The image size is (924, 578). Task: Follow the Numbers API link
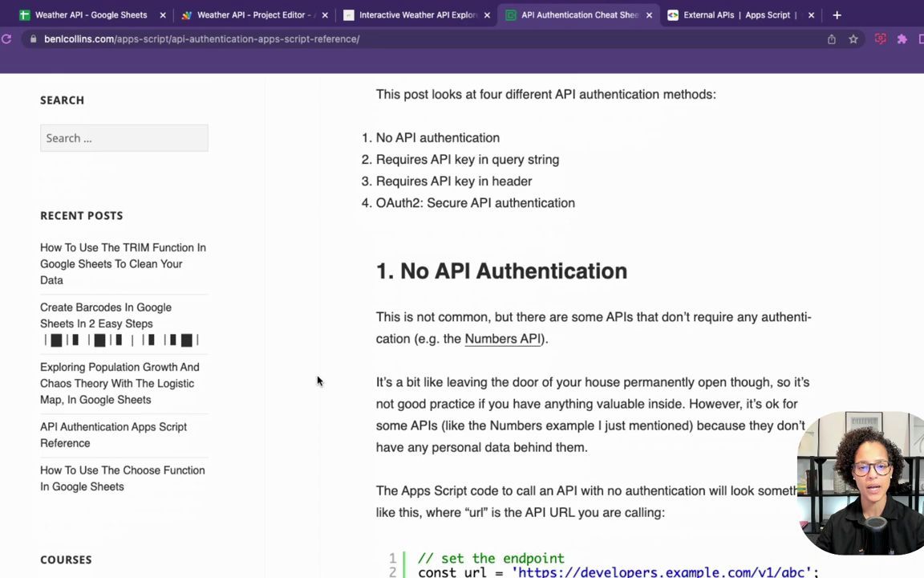(503, 339)
